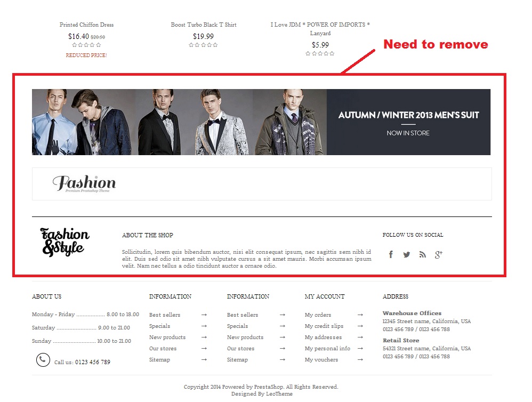Open the Twitter social icon
Image resolution: width=532 pixels, height=402 pixels.
click(407, 254)
